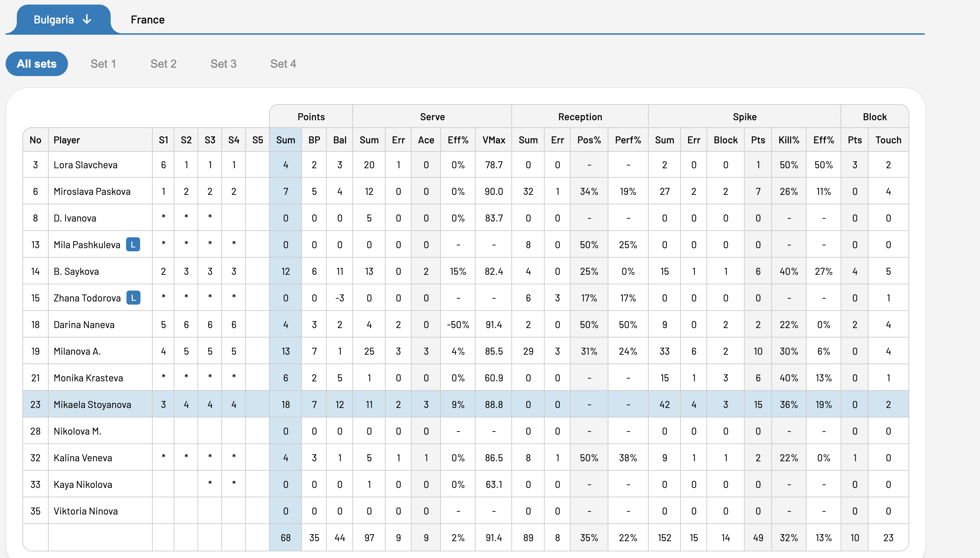Switch to Set 3 statistics
Viewport: 980px width, 558px height.
click(223, 64)
